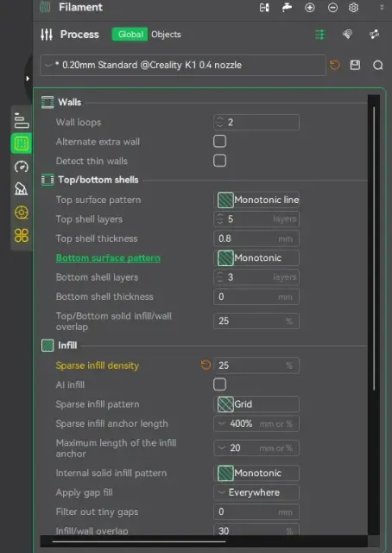Open Sparse infill anchor length dropdown
This screenshot has height=553, width=392.
(x=256, y=423)
